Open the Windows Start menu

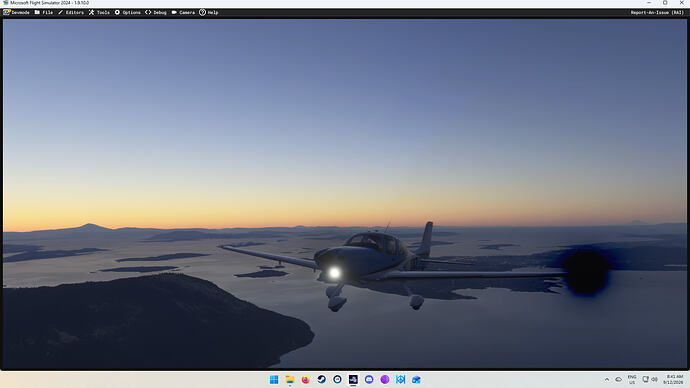tap(274, 379)
